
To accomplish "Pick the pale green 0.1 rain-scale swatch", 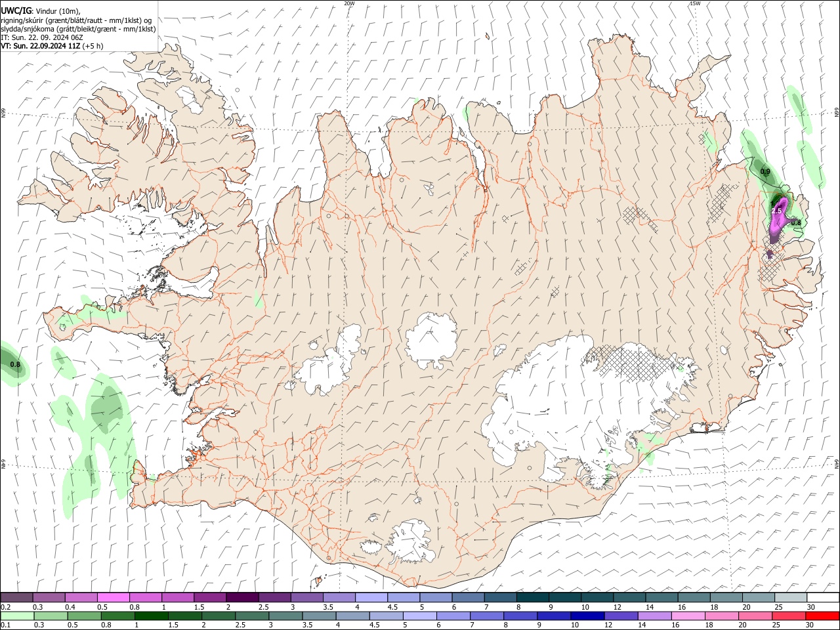I will coord(17,616).
